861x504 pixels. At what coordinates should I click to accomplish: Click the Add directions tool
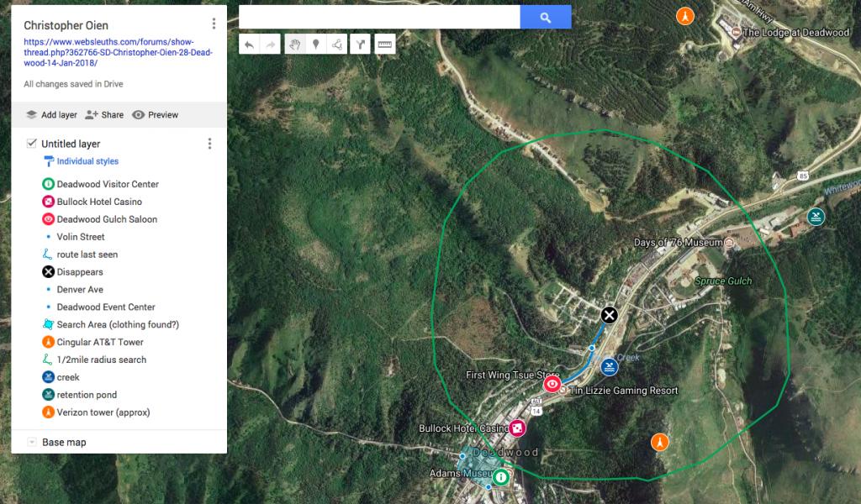click(360, 45)
